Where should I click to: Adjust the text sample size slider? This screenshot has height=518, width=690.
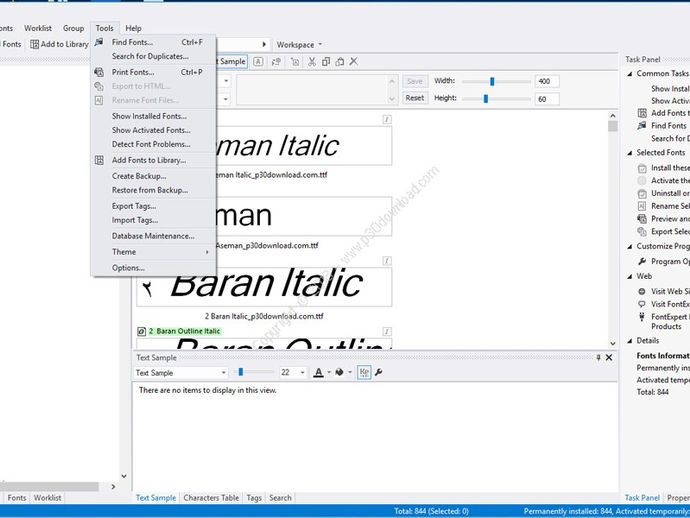point(241,372)
